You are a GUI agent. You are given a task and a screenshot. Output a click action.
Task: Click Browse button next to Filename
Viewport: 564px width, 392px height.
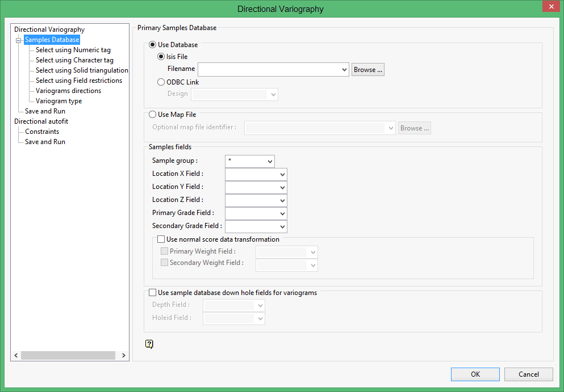pyautogui.click(x=368, y=70)
